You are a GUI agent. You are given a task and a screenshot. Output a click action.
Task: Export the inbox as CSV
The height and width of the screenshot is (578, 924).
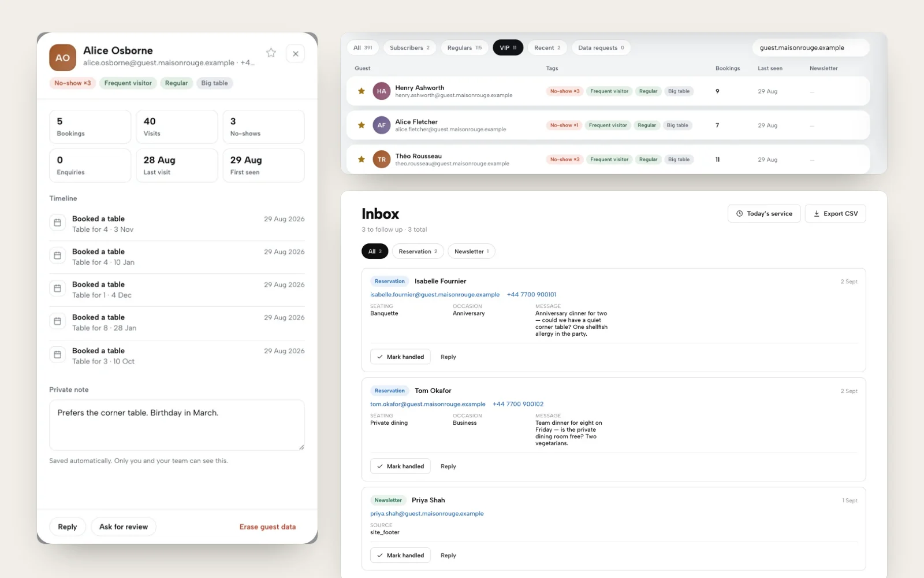(835, 214)
